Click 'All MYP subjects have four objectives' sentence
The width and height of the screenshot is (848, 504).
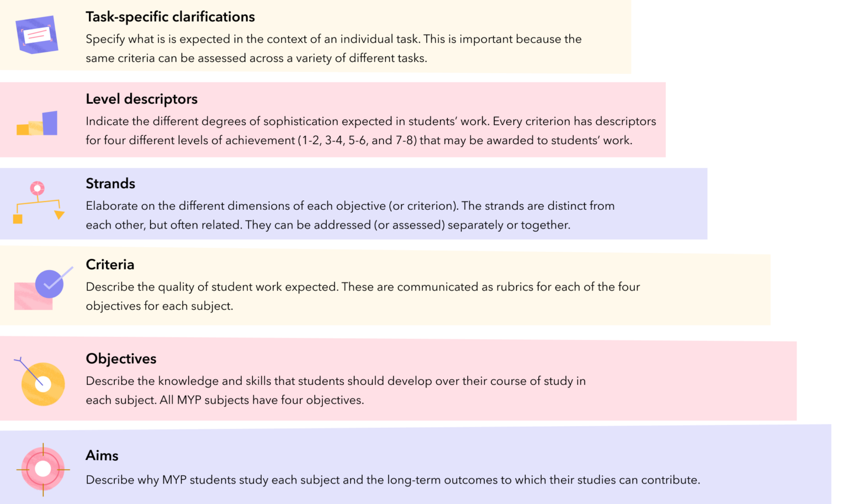click(x=262, y=400)
